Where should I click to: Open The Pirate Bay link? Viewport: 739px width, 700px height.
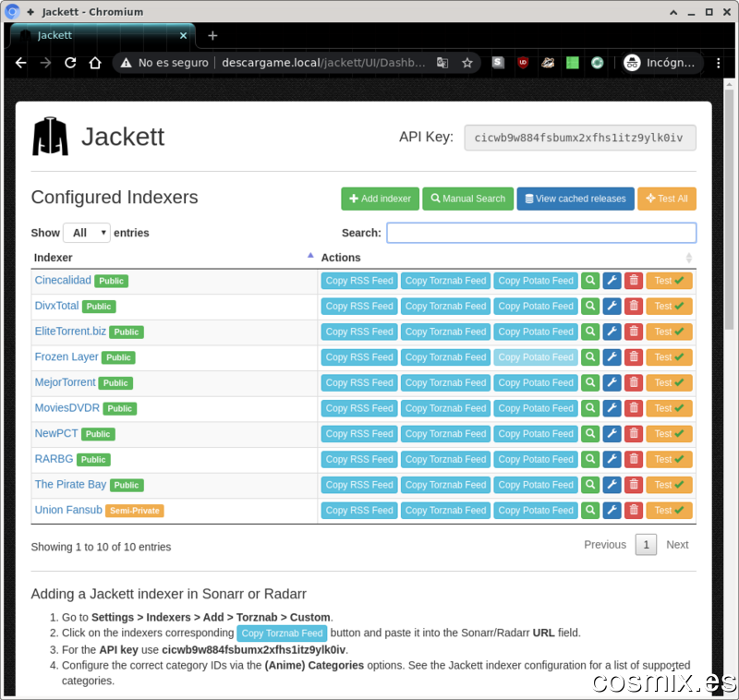pos(70,484)
